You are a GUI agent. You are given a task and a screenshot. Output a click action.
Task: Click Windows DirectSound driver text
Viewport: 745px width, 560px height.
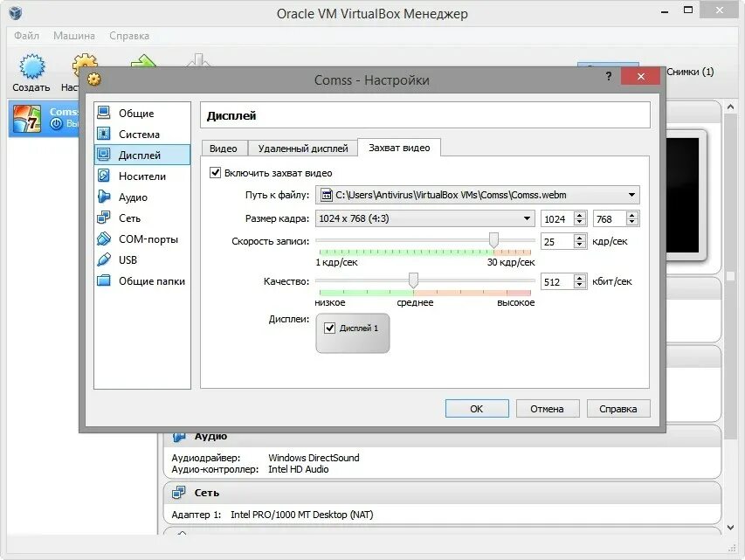(314, 458)
